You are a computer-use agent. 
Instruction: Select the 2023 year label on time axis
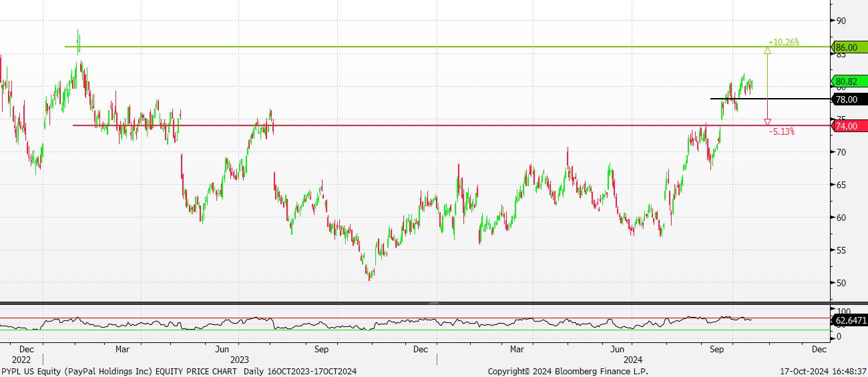click(239, 360)
